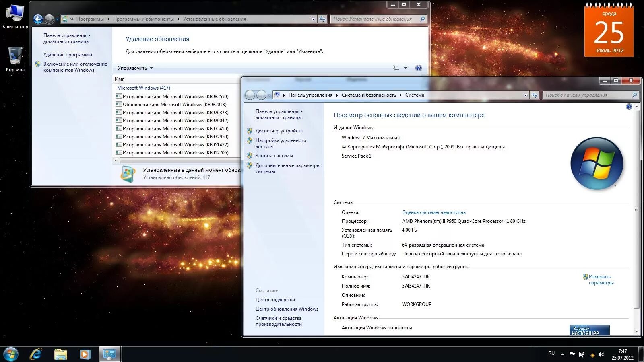This screenshot has width=644, height=362.
Task: Open the Корзина recycle bin icon
Action: pyautogui.click(x=15, y=59)
